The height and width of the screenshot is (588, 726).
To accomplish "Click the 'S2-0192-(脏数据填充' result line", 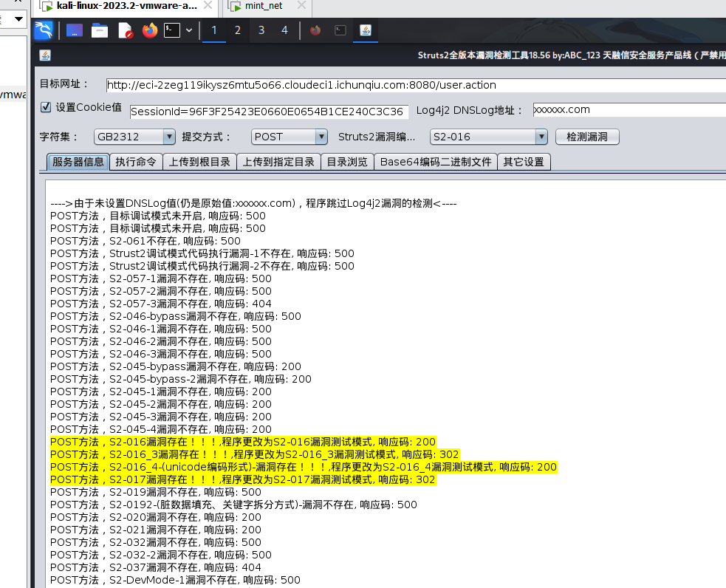I will (233, 505).
